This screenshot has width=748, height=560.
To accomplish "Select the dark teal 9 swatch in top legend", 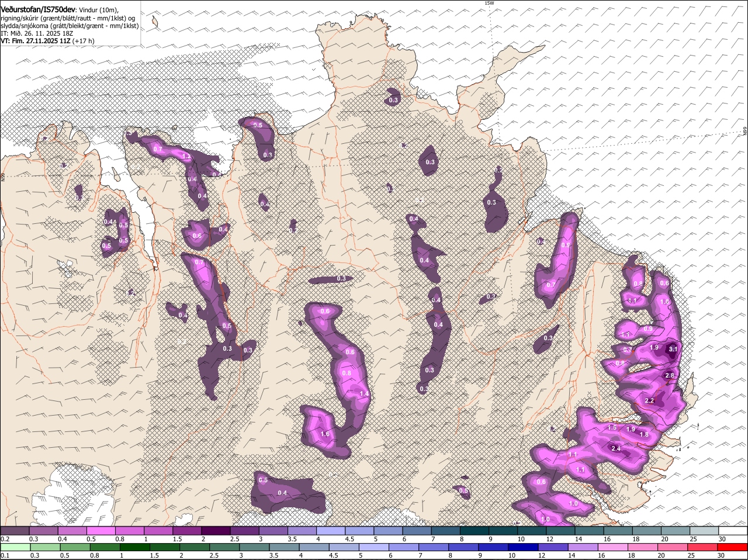I will click(x=503, y=530).
